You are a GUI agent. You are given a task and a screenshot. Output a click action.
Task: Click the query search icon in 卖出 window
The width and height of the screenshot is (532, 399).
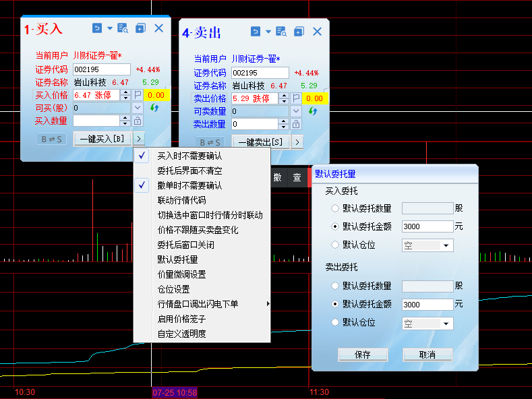pos(281,32)
